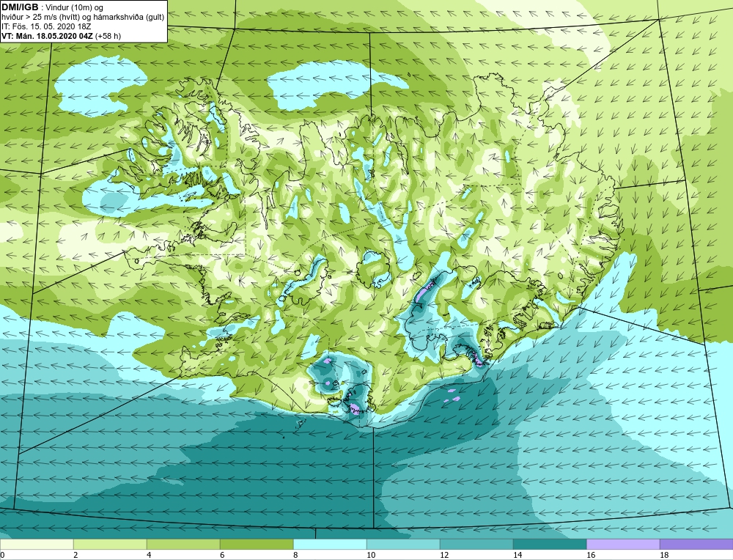Click the 0–2 m/s pale yellow legend swatch

click(x=37, y=544)
